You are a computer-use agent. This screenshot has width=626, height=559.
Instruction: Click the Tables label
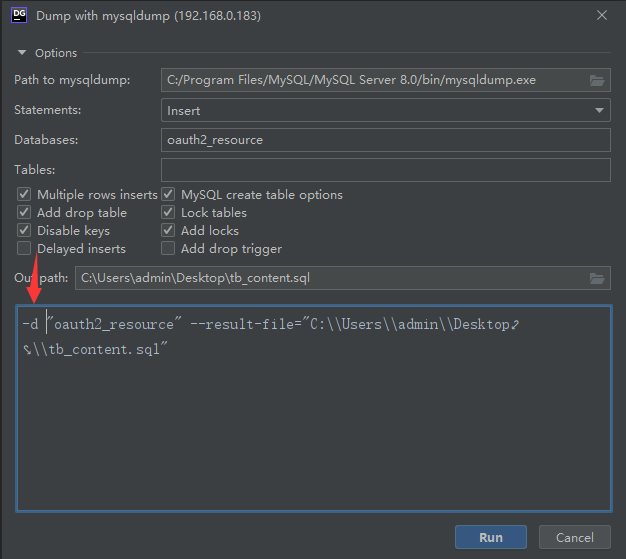click(35, 170)
